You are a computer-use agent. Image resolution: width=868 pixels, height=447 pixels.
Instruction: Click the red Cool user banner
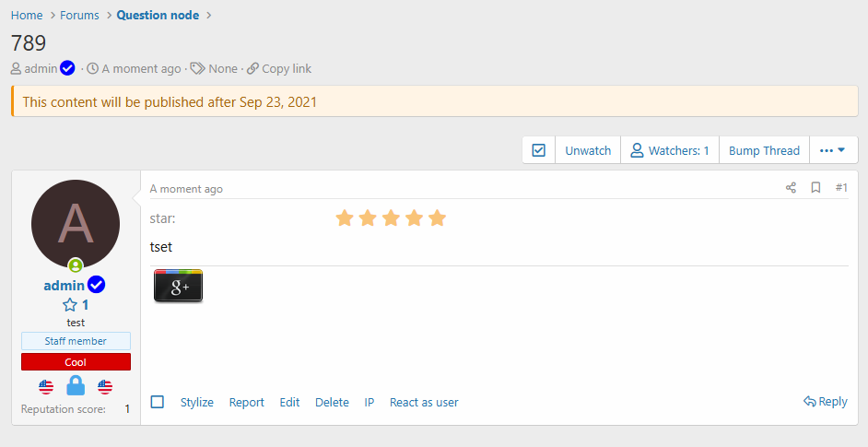[76, 362]
